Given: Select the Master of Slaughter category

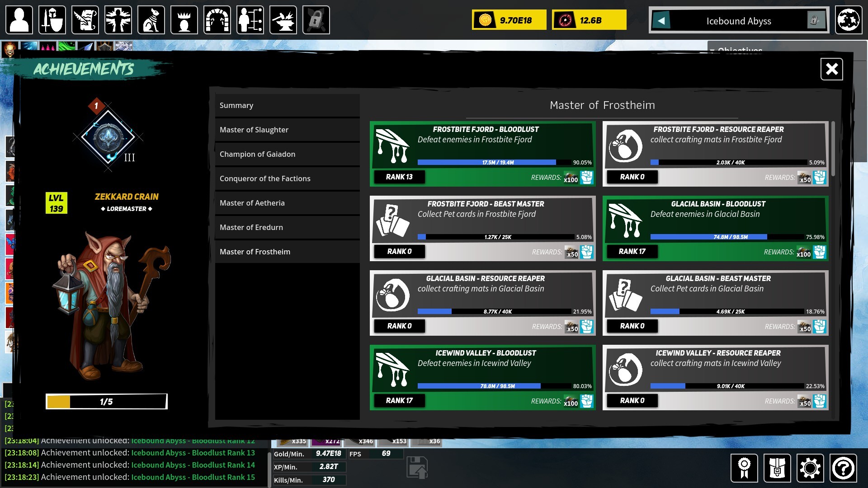Looking at the screenshot, I should tap(287, 130).
